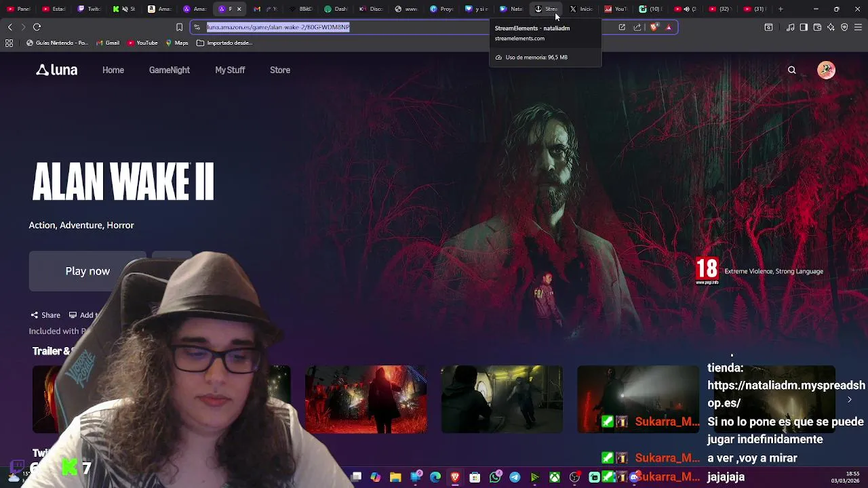Open the browser hamburger menu
Image resolution: width=868 pixels, height=488 pixels.
pyautogui.click(x=858, y=27)
